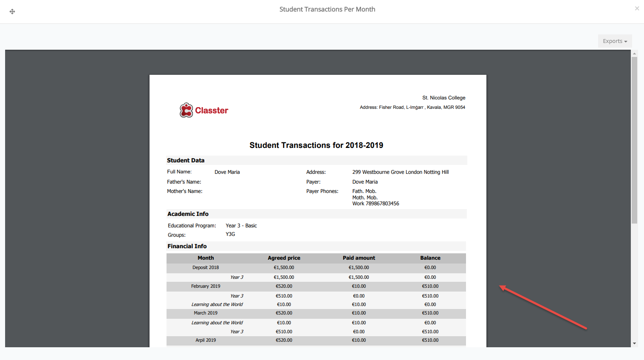This screenshot has width=644, height=360.
Task: Click the St. Nicolas College text
Action: point(444,98)
